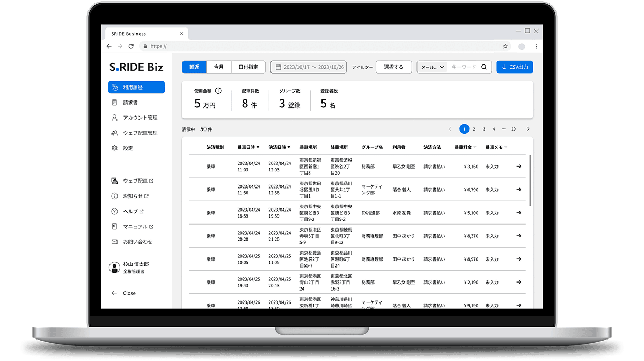
Task: Expand the メール search type dropdown
Action: coord(433,67)
